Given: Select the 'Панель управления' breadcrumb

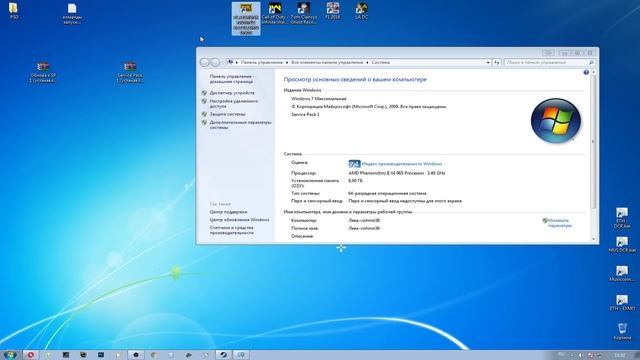Looking at the screenshot, I should coord(262,62).
